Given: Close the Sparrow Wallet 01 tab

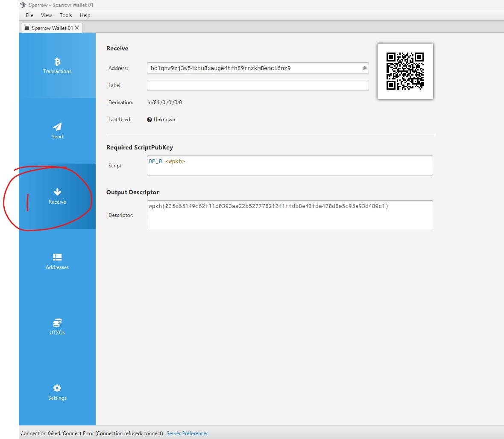Looking at the screenshot, I should click(77, 28).
